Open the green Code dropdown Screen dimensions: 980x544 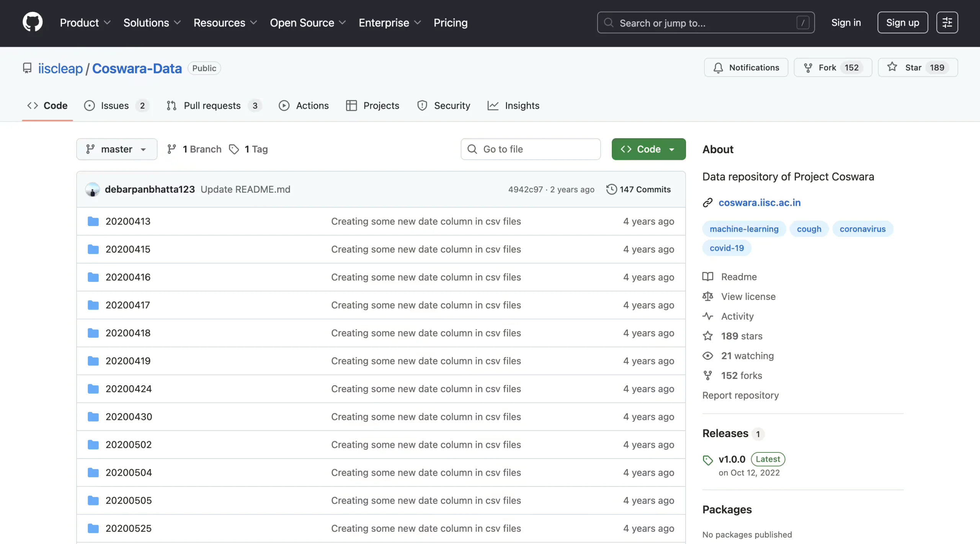tap(648, 149)
